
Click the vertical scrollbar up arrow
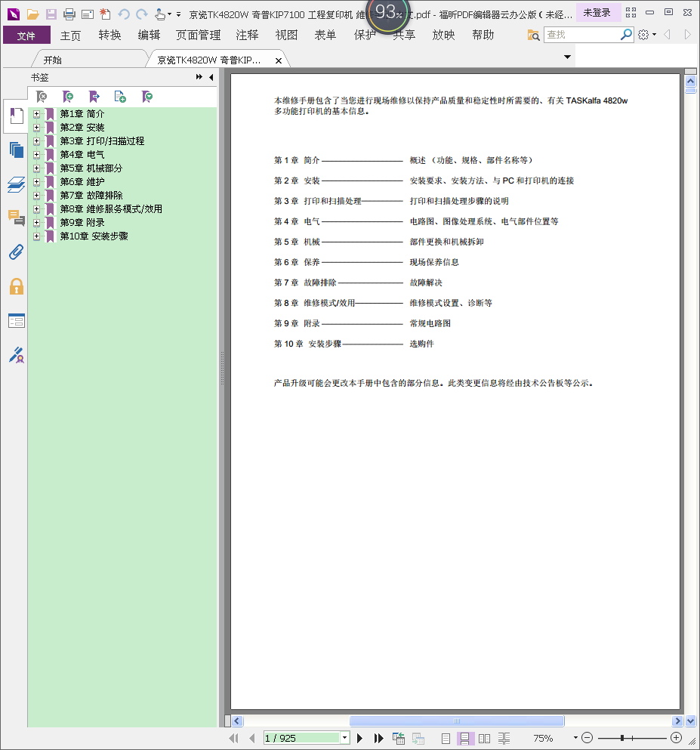[x=690, y=82]
